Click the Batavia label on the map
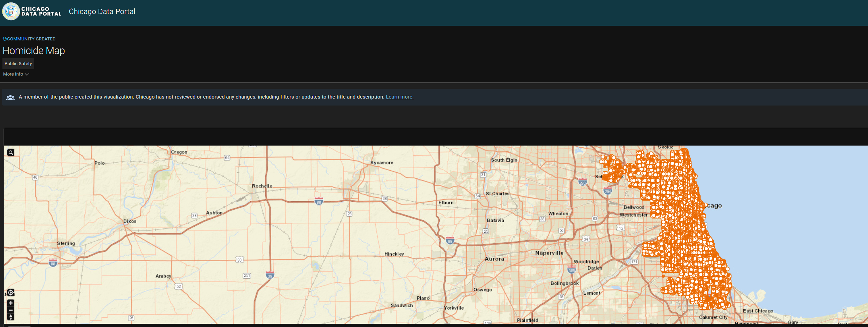 [495, 220]
